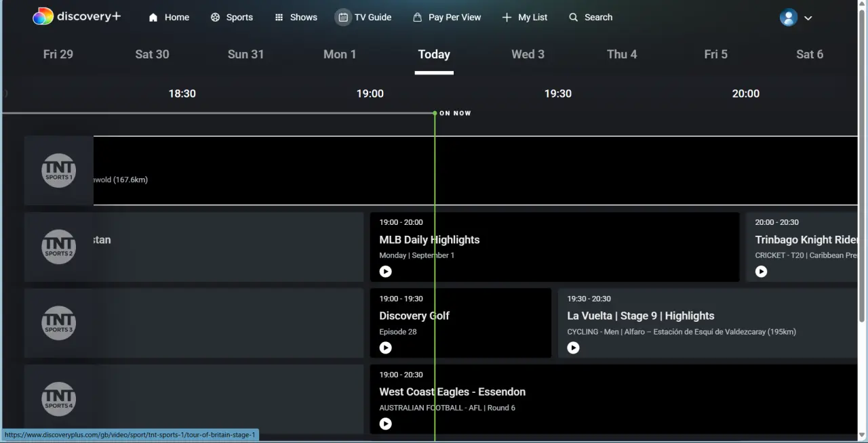Viewport: 868px width, 443px height.
Task: Open La Vuelta | Stage 9 | Highlights title
Action: point(641,316)
